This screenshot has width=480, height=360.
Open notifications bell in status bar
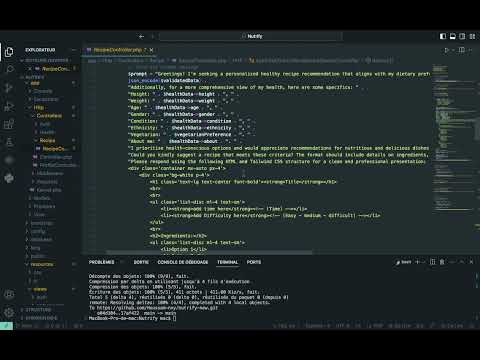[x=472, y=326]
